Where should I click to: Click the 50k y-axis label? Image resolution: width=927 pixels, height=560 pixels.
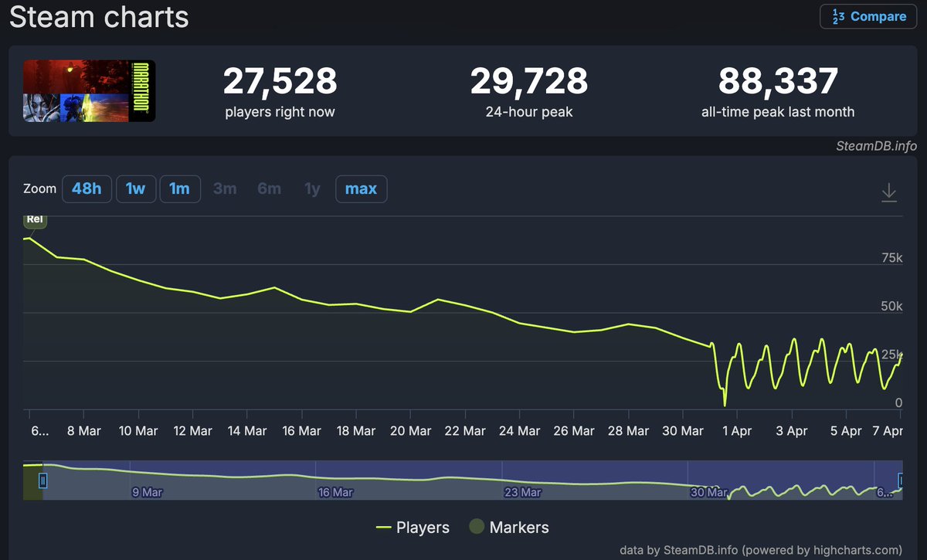click(891, 307)
